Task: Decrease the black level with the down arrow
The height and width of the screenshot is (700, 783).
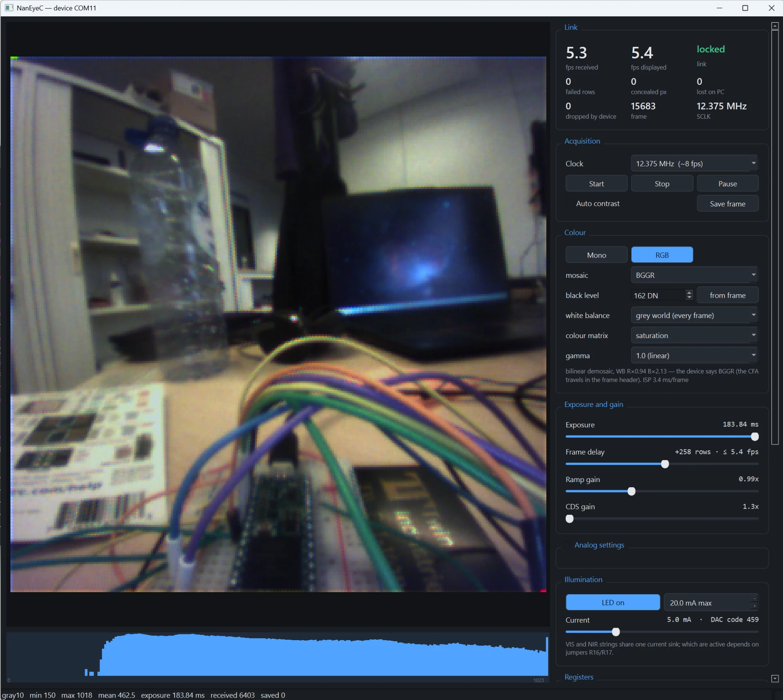Action: point(689,298)
